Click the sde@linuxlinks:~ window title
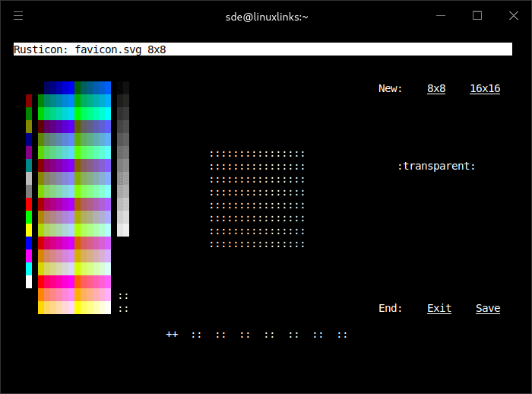The height and width of the screenshot is (394, 532). 267,17
